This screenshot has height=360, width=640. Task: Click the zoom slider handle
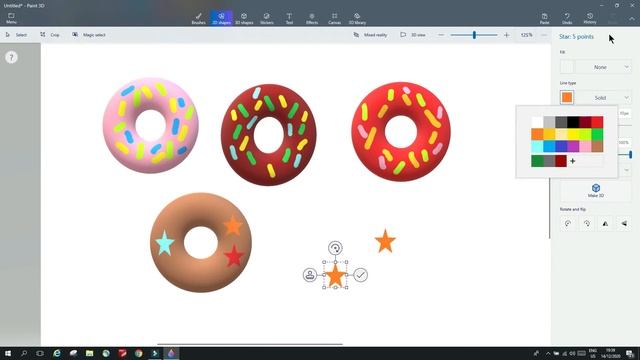(x=474, y=35)
